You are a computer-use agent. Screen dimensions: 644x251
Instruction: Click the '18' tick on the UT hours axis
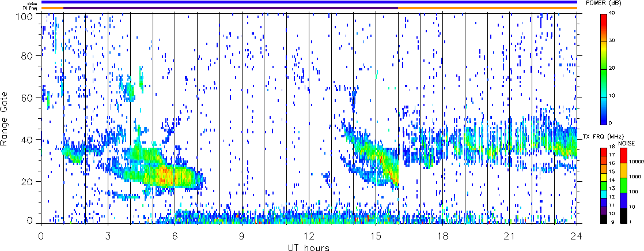[443, 235]
